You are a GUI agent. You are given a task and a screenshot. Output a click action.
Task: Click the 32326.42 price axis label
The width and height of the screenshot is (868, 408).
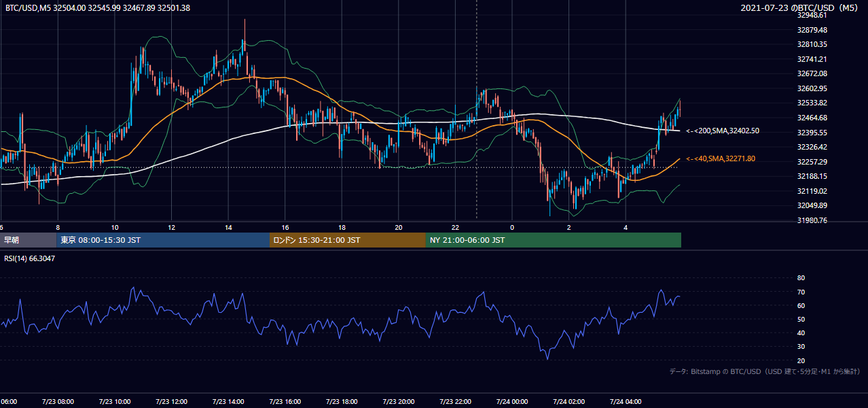(812, 147)
